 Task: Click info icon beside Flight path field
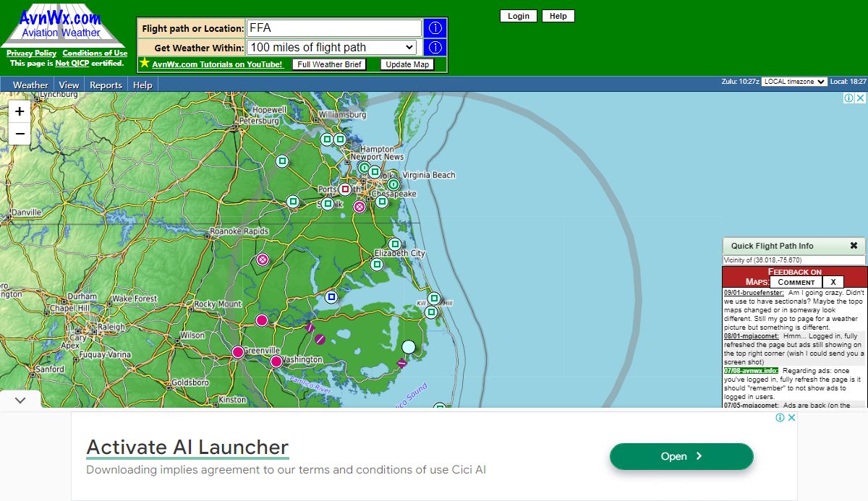tap(435, 28)
